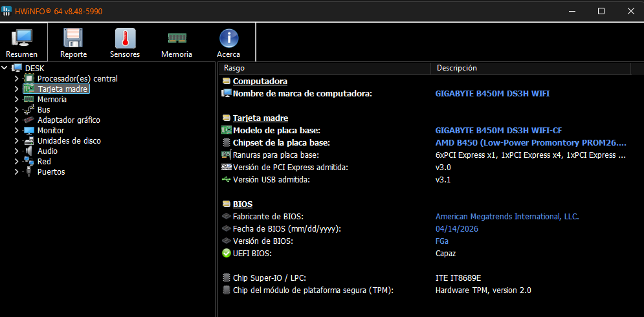Expand the Monitor tree node
Screen dimensions: 644x317
16,131
